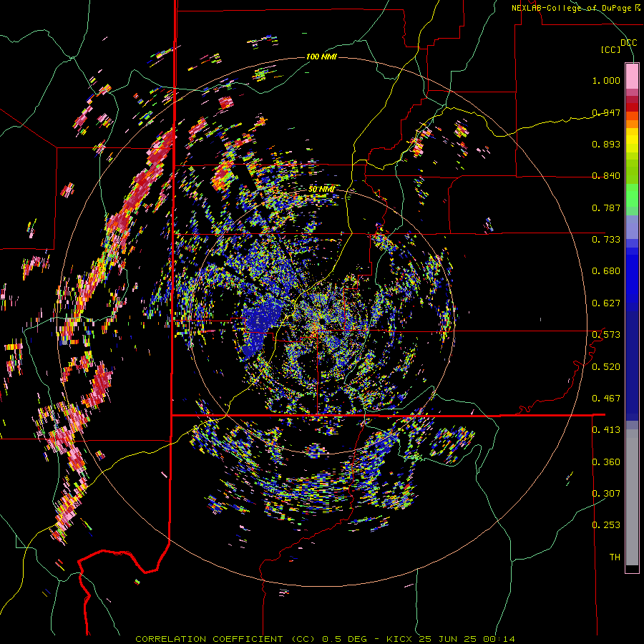Viewport: 644px width, 644px height.
Task: Click the 0.573 scale value
Action: pos(606,335)
